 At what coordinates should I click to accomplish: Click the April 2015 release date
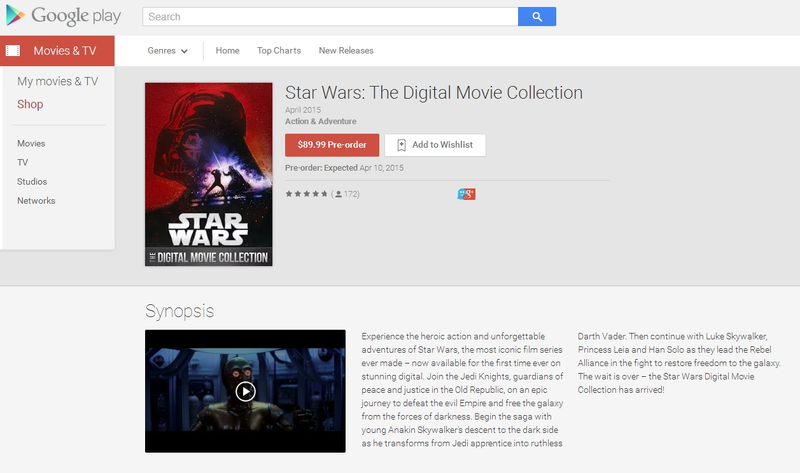tap(303, 110)
